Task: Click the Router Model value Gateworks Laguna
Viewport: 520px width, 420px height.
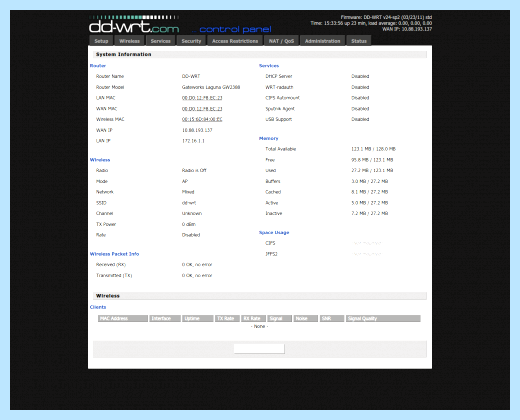Action: pyautogui.click(x=211, y=87)
